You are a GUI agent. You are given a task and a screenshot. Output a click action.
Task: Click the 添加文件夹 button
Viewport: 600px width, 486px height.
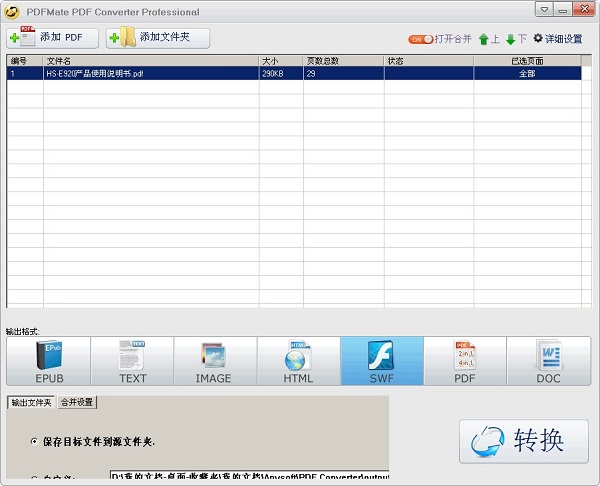pos(158,38)
